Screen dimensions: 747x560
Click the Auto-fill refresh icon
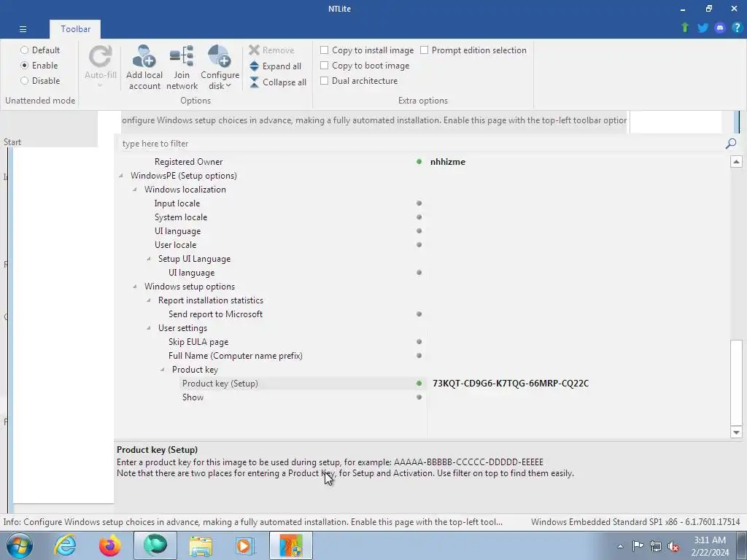[101, 57]
